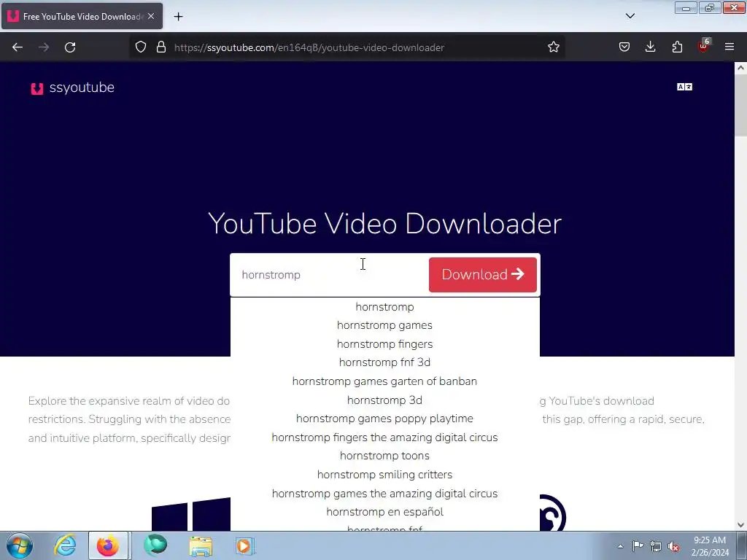Select 'hornstromp en español' suggestion
Viewport: 747px width, 560px height.
pyautogui.click(x=385, y=512)
